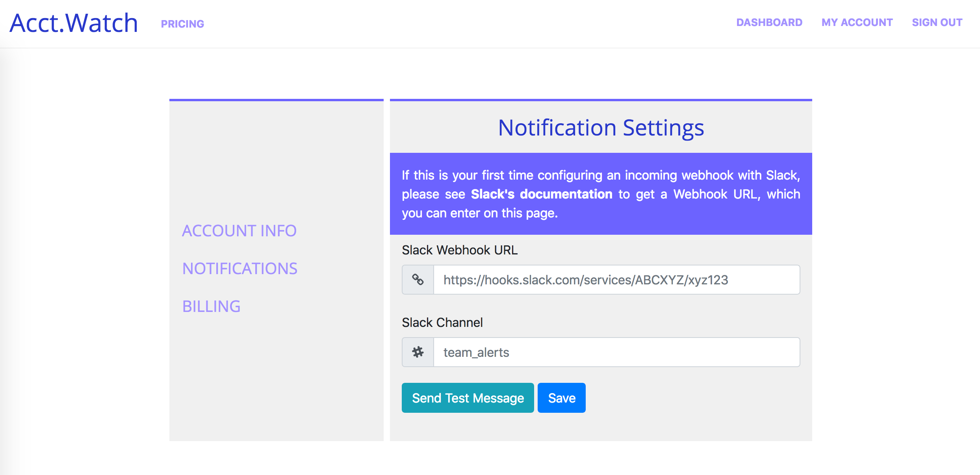Viewport: 980px width, 475px height.
Task: Open the Pricing page
Action: (182, 24)
